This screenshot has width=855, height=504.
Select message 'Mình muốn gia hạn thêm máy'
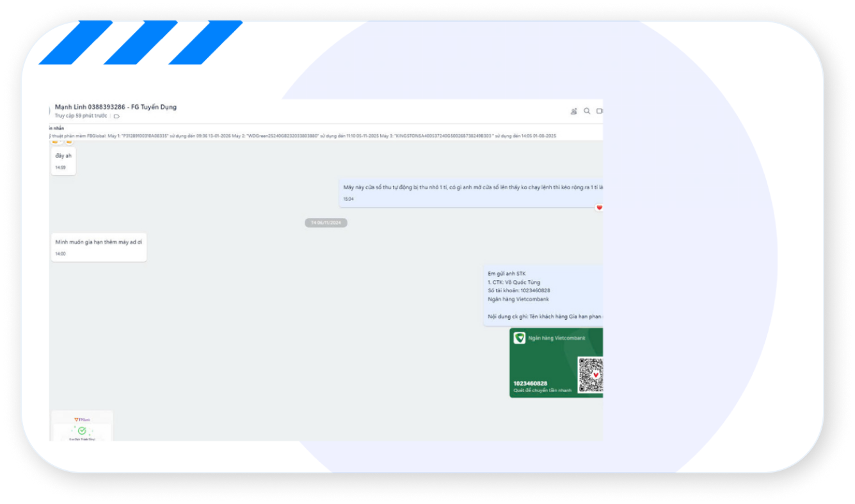coord(99,247)
